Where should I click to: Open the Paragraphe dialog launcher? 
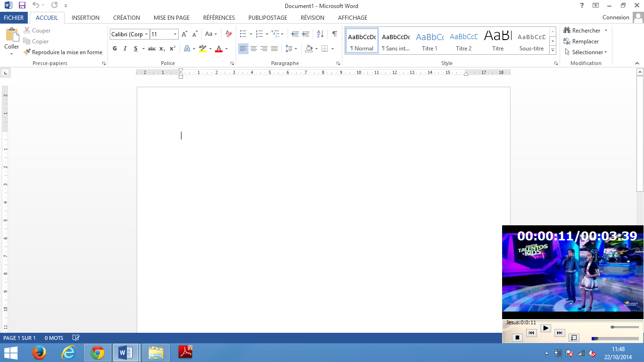[x=339, y=63]
